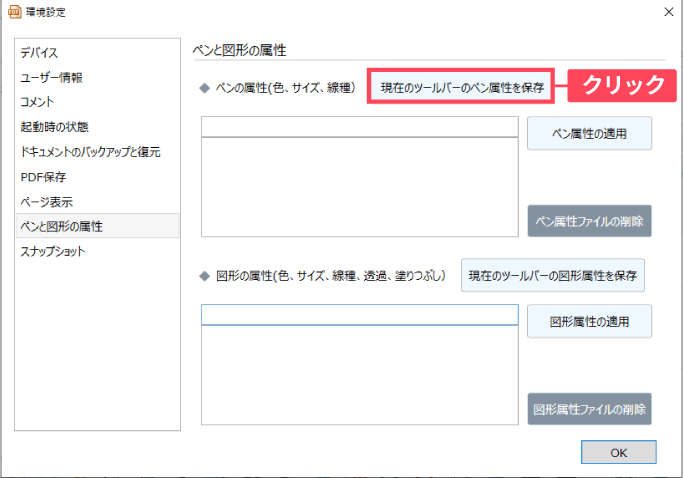Click 現在のツールバーの図形属性を保存 button
Screen dimensions: 683x478
(x=552, y=274)
